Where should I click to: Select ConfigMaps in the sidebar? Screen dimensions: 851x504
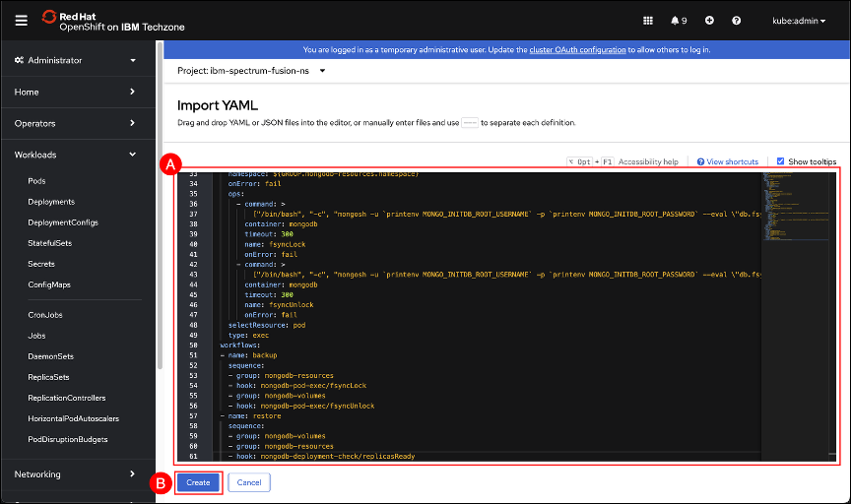click(49, 284)
